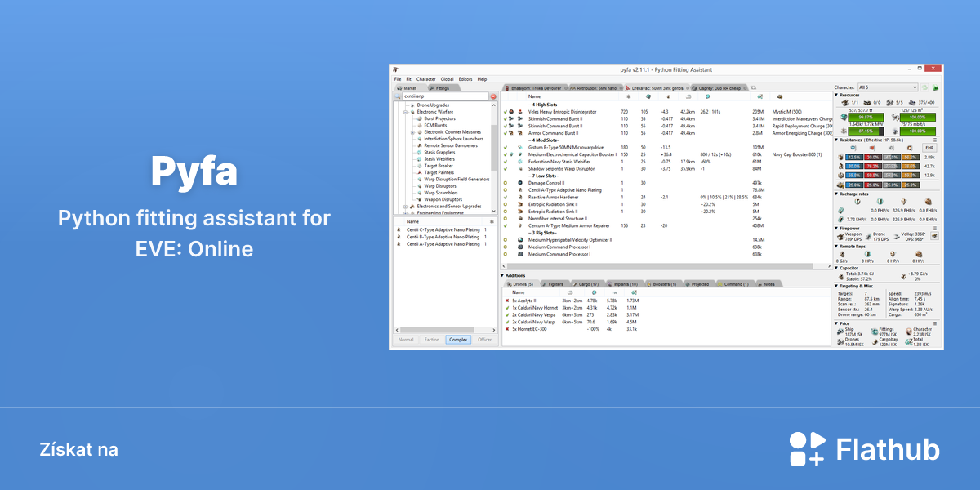Expand the Electronics and Sensor Upgrades category
Viewport: 980px width, 490px height.
(x=405, y=207)
